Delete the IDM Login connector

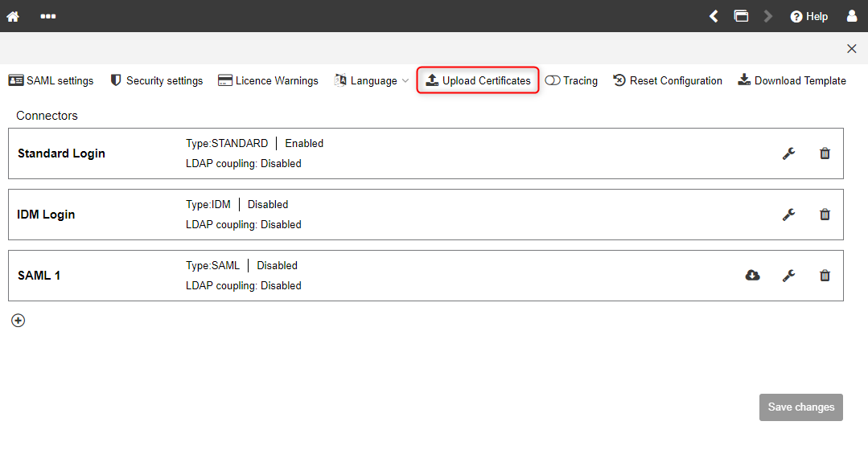825,215
